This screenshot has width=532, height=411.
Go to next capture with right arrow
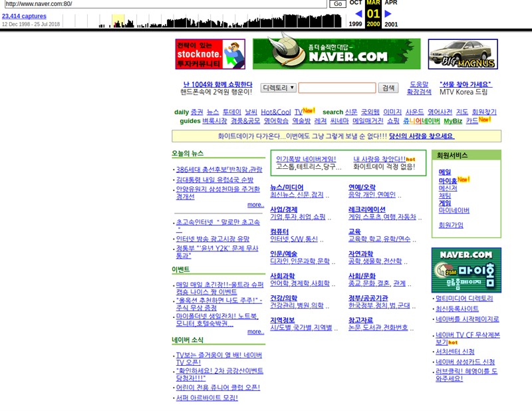(388, 13)
